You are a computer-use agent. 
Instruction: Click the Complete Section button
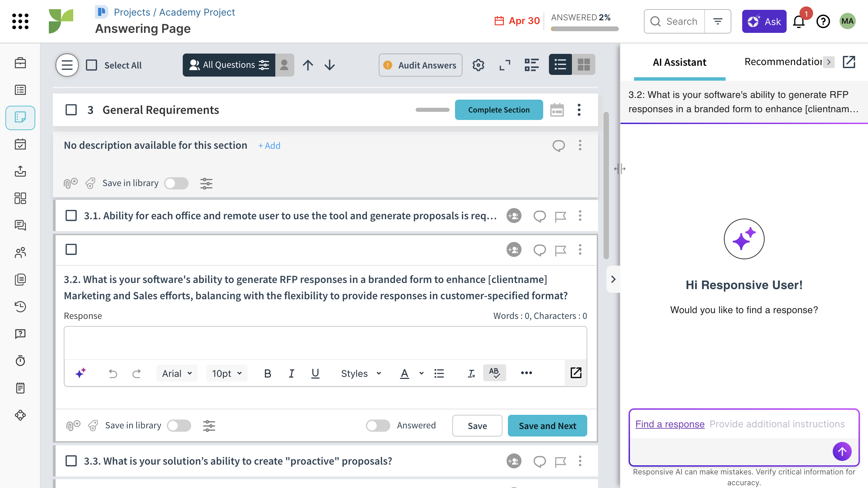499,110
